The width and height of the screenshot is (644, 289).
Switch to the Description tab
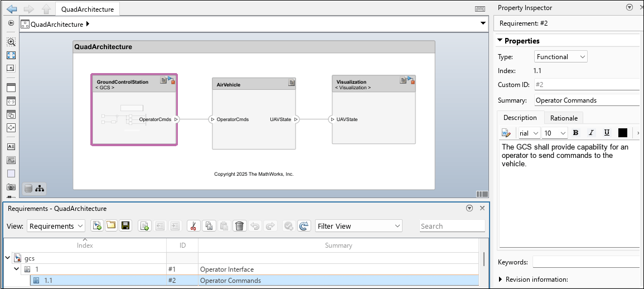[520, 118]
